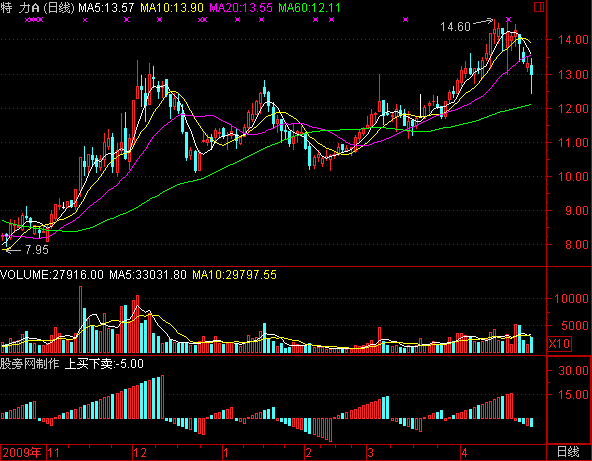Viewport: 592px width, 461px height.
Task: Click the 上买下卖:-5.00 indicator title
Action: pyautogui.click(x=104, y=364)
